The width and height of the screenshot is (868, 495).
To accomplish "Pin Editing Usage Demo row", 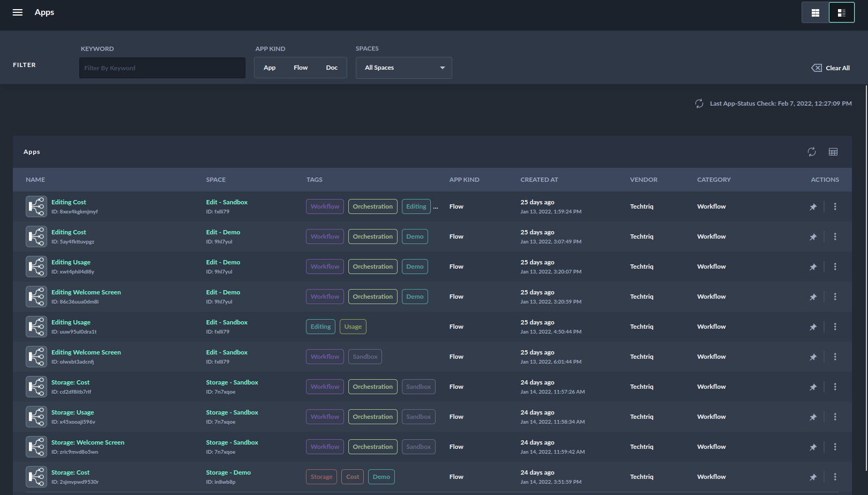I will pos(813,267).
